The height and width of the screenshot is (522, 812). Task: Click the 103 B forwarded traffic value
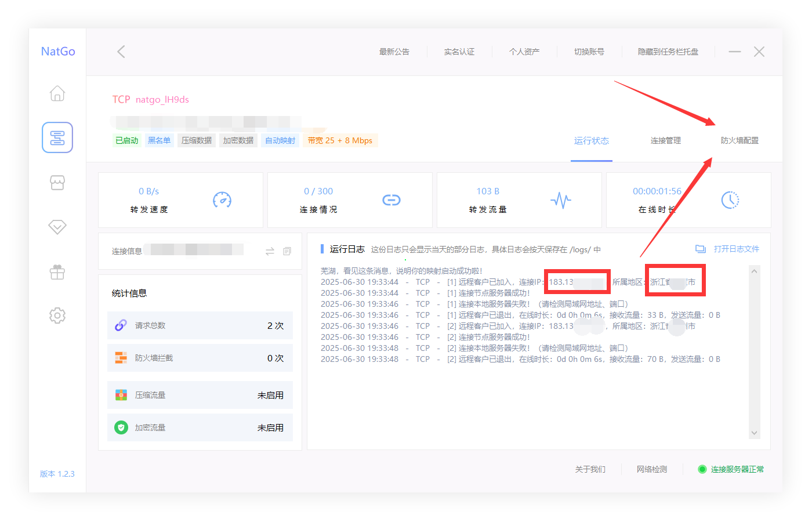(488, 191)
